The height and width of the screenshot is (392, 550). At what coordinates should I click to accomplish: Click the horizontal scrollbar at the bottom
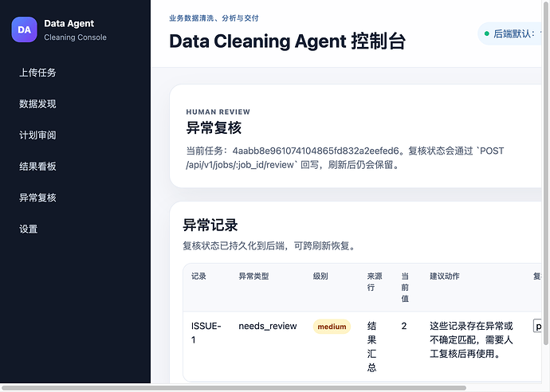point(234,388)
